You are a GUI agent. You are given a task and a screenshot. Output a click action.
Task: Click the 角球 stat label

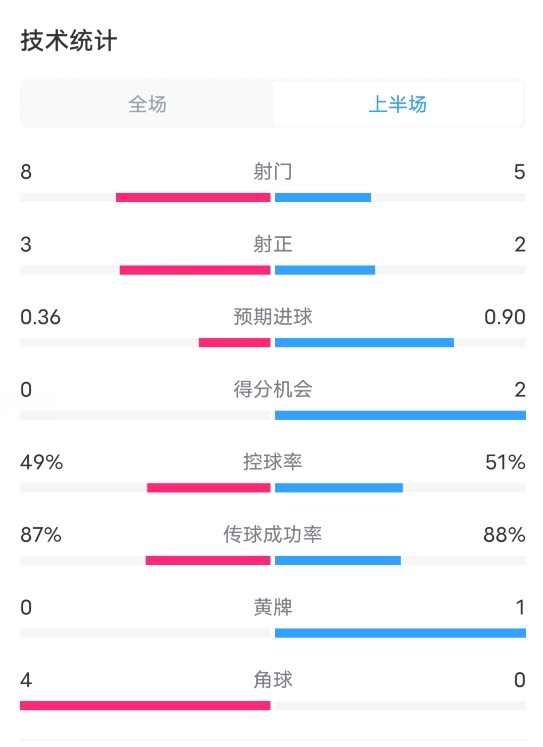click(272, 680)
